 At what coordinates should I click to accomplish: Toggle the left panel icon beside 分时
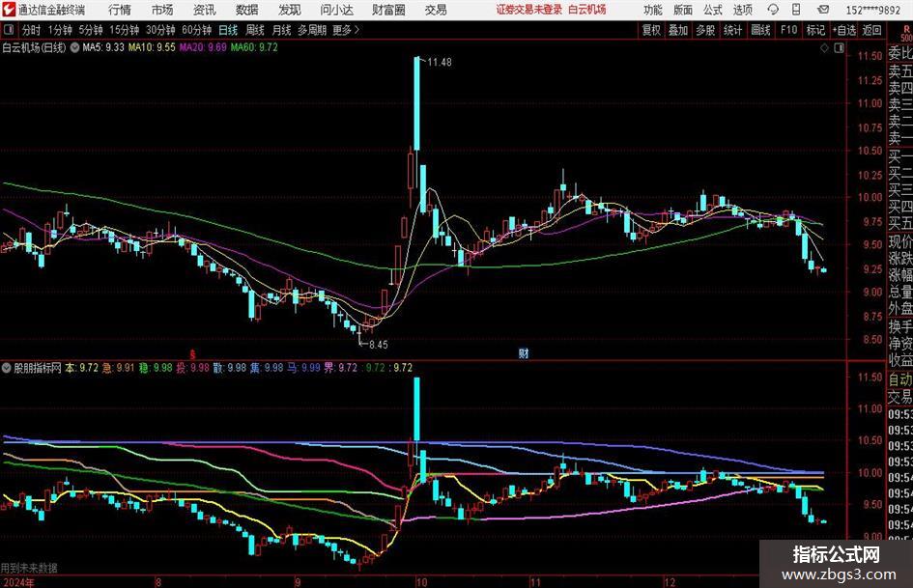pos(9,30)
